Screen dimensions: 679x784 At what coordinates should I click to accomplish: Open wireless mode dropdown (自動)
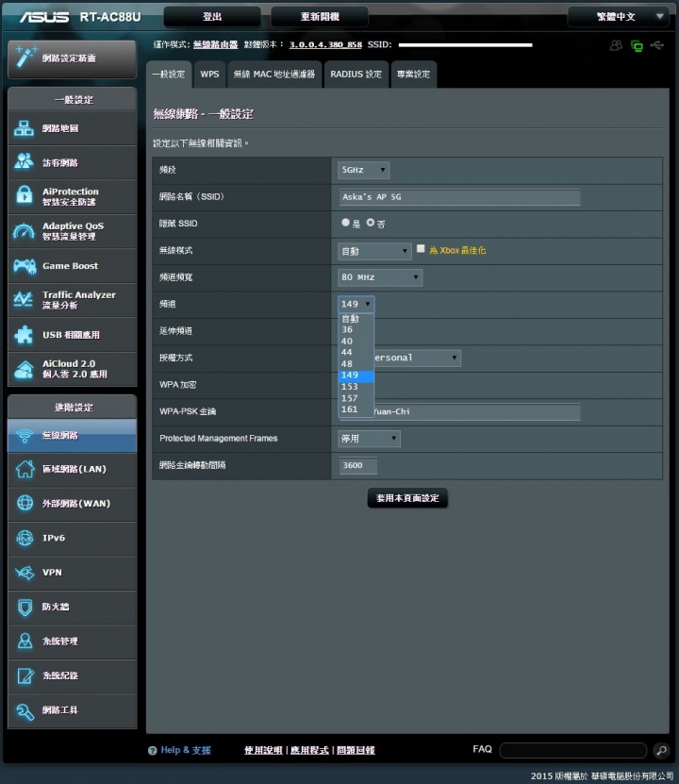click(374, 251)
